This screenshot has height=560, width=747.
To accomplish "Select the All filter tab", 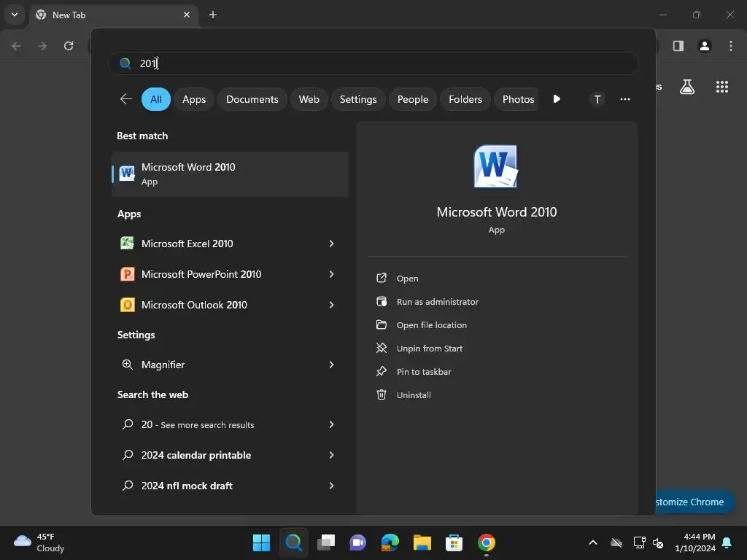I will pyautogui.click(x=156, y=99).
